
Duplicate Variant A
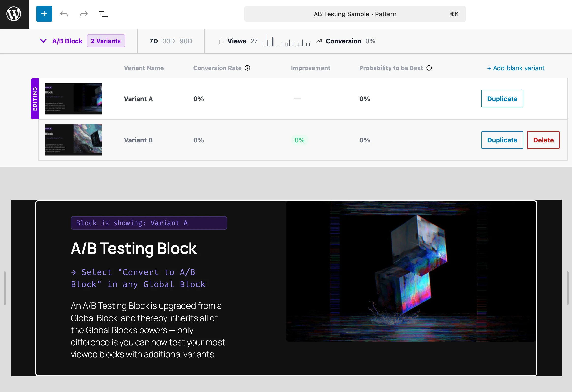[x=502, y=99]
